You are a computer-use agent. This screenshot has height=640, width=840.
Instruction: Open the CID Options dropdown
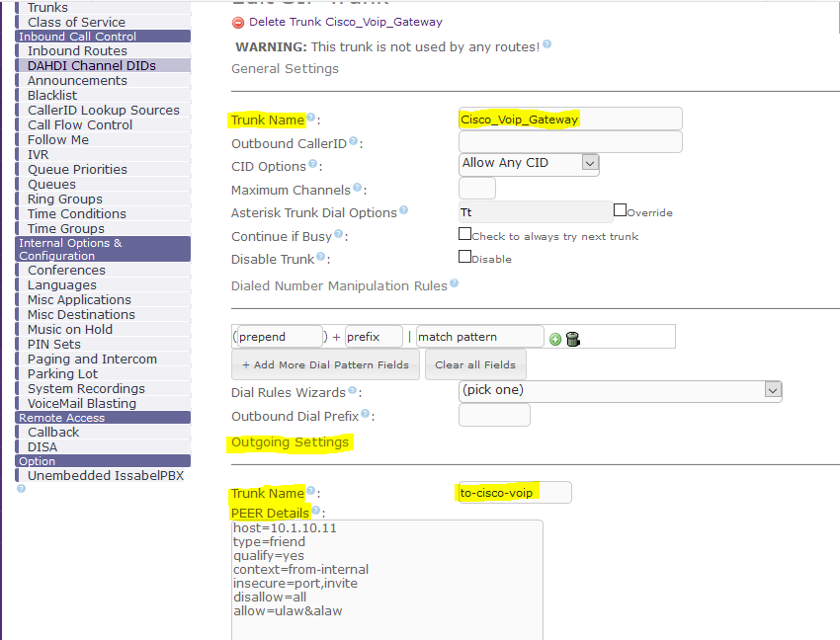530,163
